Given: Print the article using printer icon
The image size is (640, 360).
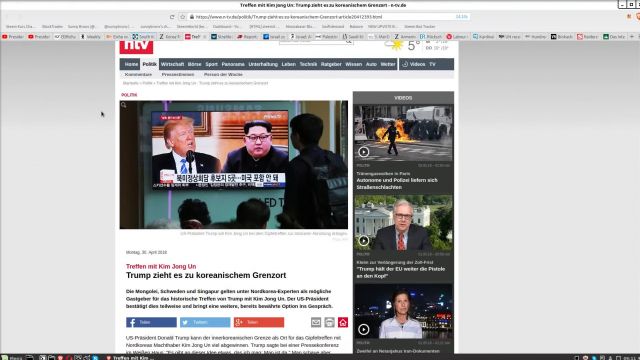Looking at the screenshot, I should (x=329, y=322).
